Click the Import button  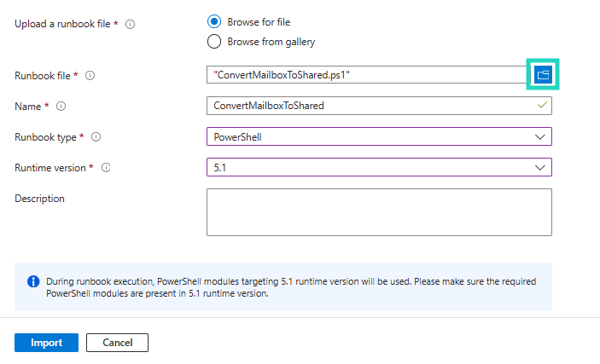(x=46, y=343)
